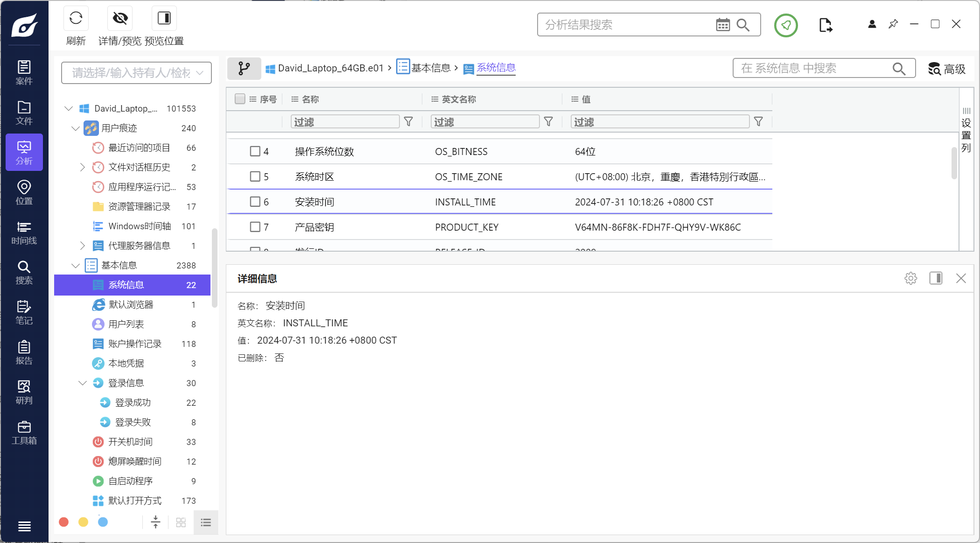This screenshot has height=543, width=980.
Task: Click the pin window icon
Action: pos(893,24)
